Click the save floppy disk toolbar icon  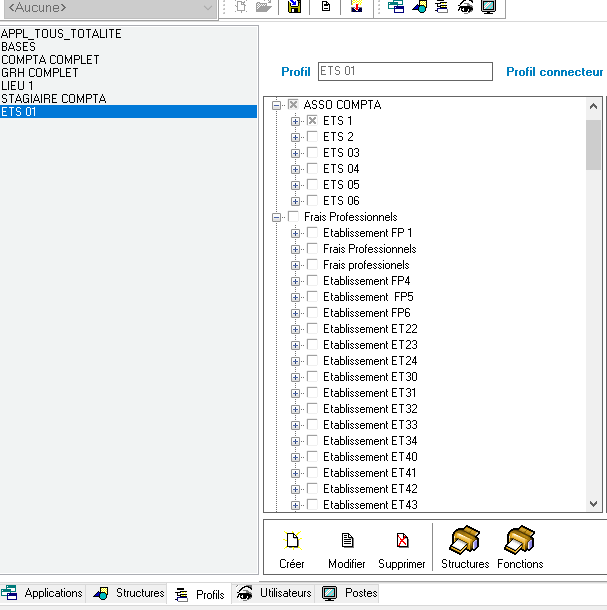(x=294, y=7)
